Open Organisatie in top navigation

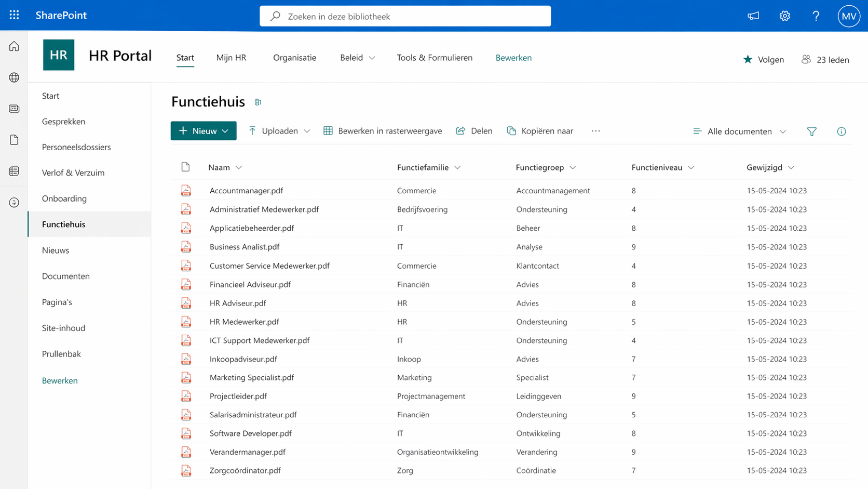pos(294,58)
